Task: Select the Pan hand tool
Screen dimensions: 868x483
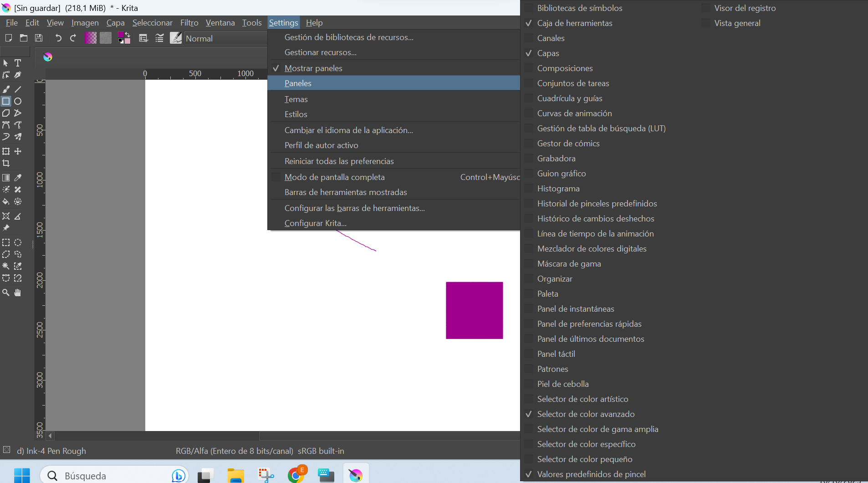Action: (x=18, y=293)
